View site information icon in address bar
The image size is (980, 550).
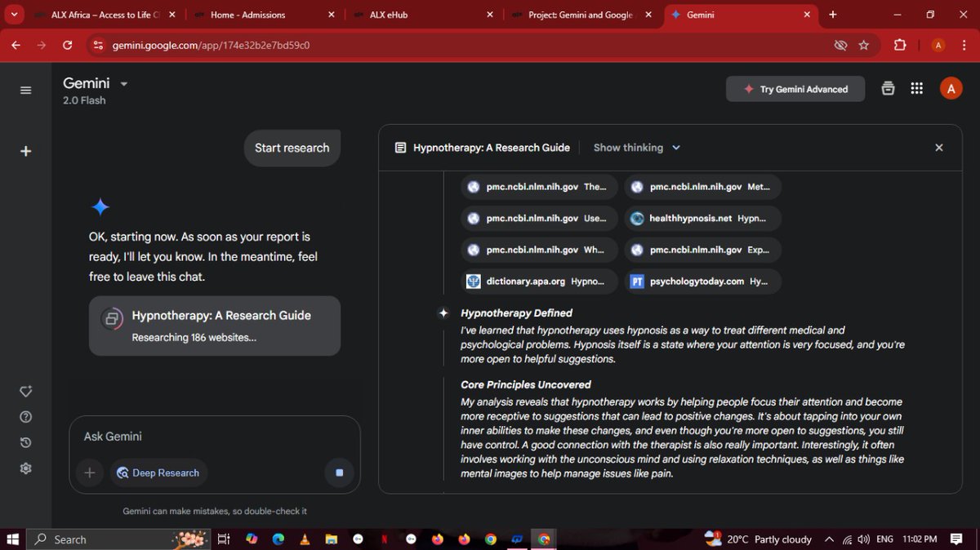(x=98, y=46)
